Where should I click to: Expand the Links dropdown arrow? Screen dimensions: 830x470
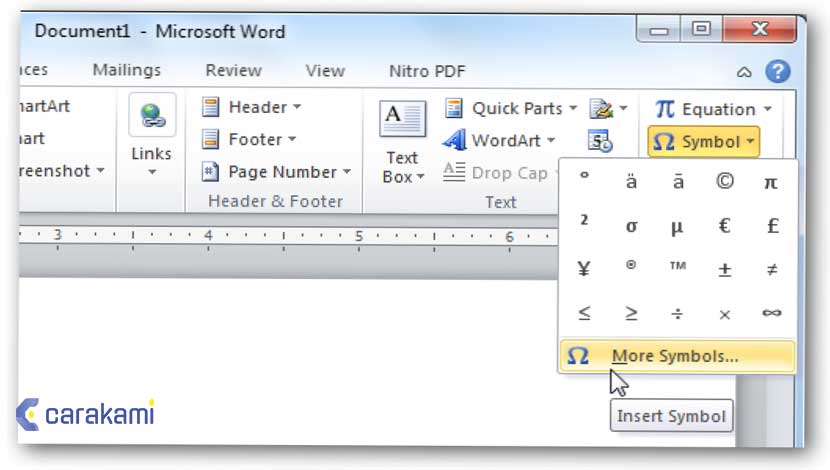(152, 172)
